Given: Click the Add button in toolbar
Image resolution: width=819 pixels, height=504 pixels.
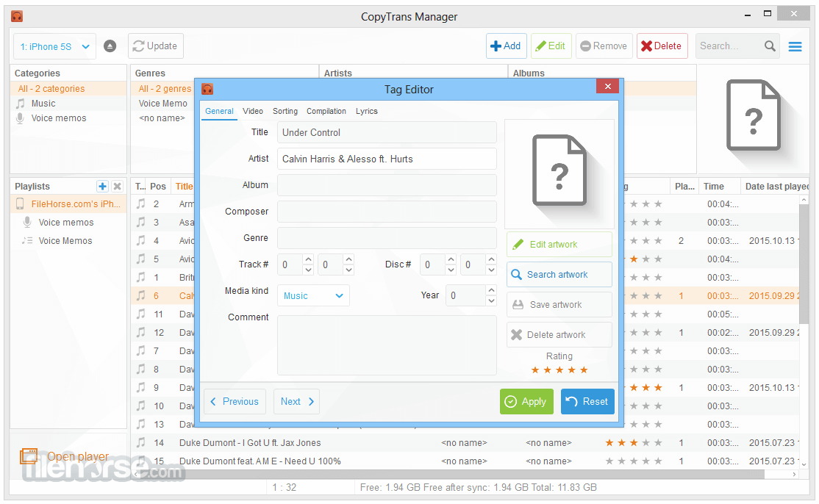Looking at the screenshot, I should click(506, 46).
